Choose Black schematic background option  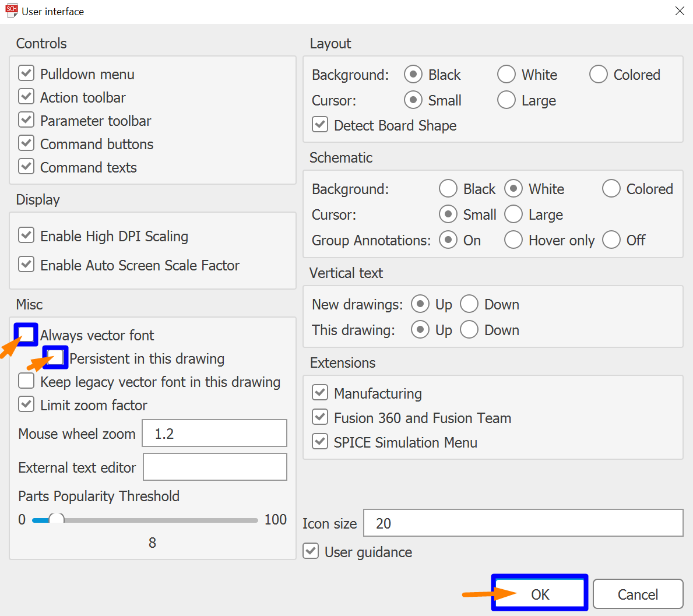(448, 189)
